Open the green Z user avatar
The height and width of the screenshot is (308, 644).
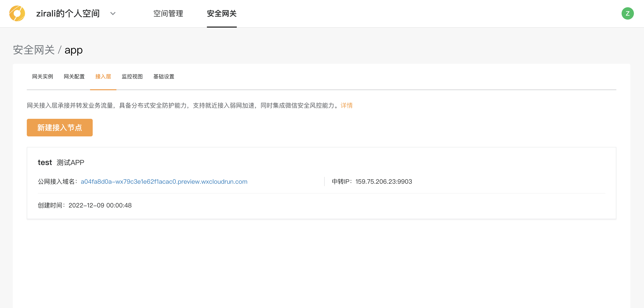(x=627, y=13)
